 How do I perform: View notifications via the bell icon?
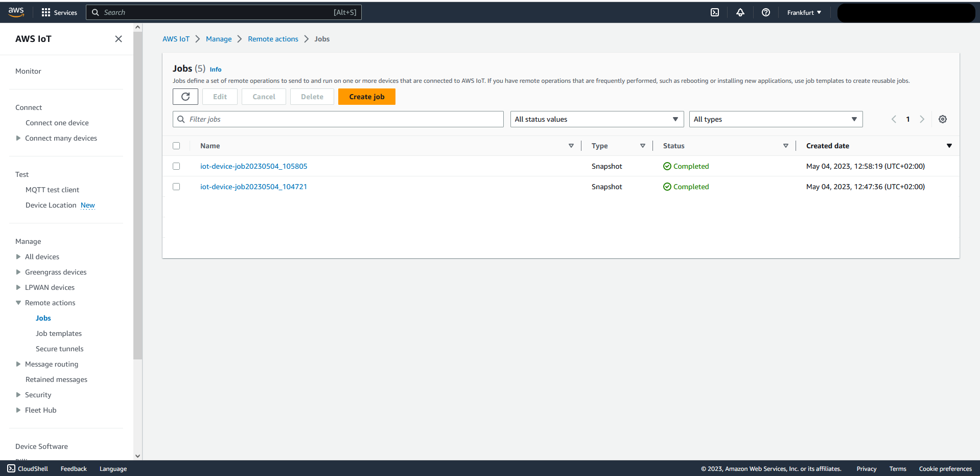pyautogui.click(x=740, y=12)
